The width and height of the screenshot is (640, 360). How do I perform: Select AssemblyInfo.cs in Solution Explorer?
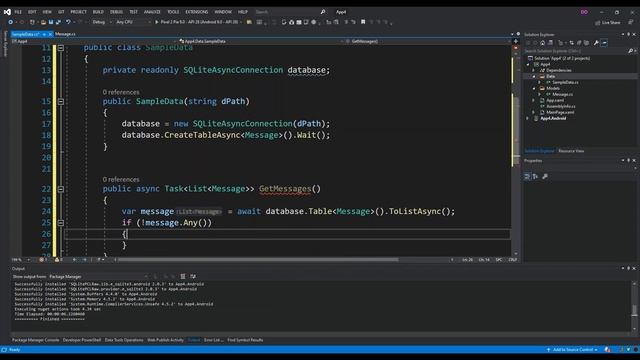tap(560, 107)
